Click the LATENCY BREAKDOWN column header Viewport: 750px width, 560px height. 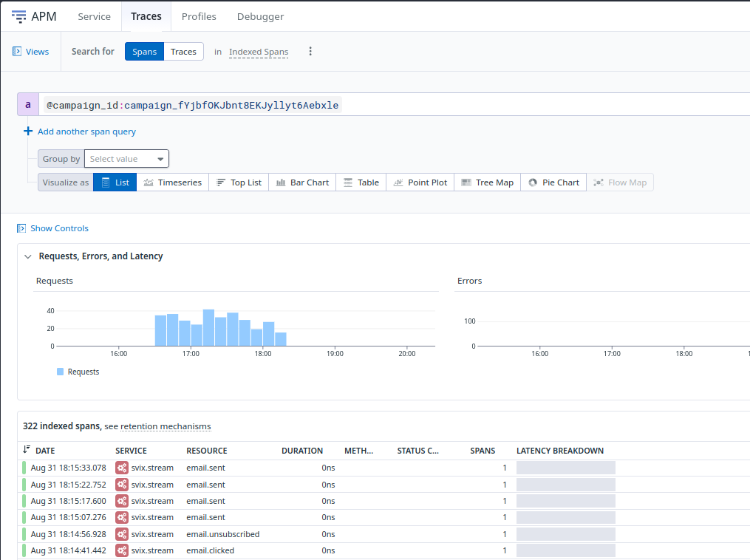[560, 451]
